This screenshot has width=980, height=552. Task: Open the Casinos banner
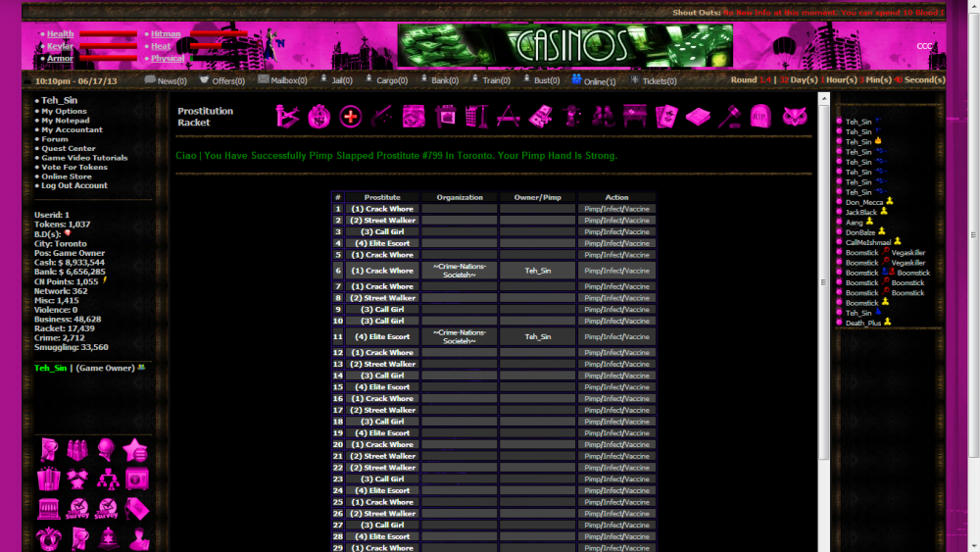564,45
